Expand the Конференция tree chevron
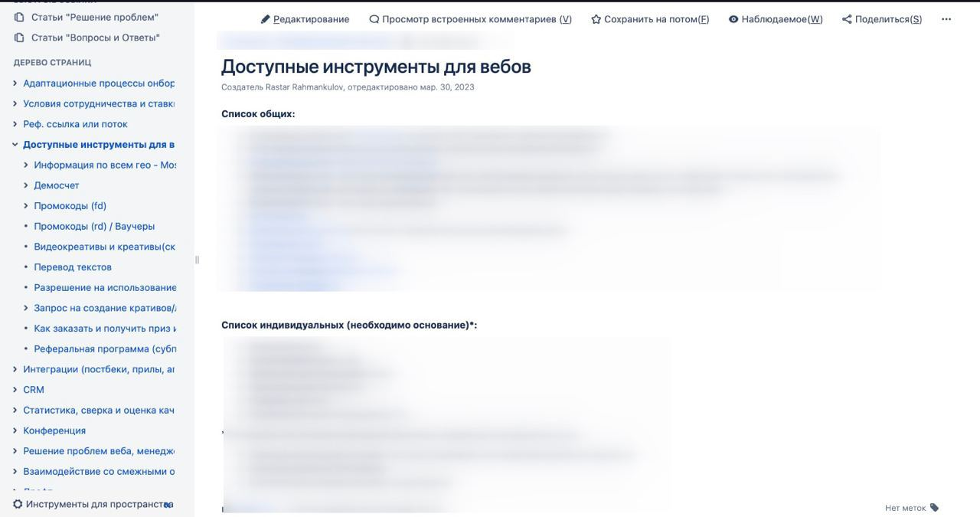Viewport: 980px width, 517px height. coord(15,430)
